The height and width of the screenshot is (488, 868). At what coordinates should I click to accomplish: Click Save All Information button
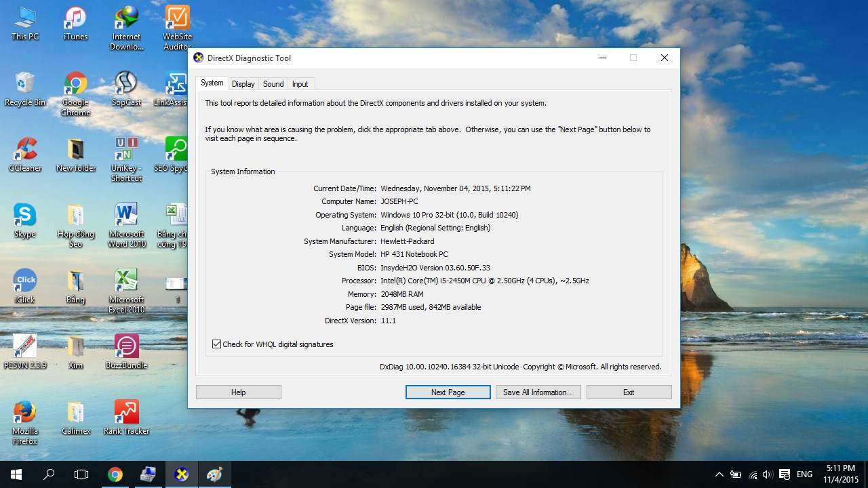pyautogui.click(x=538, y=392)
